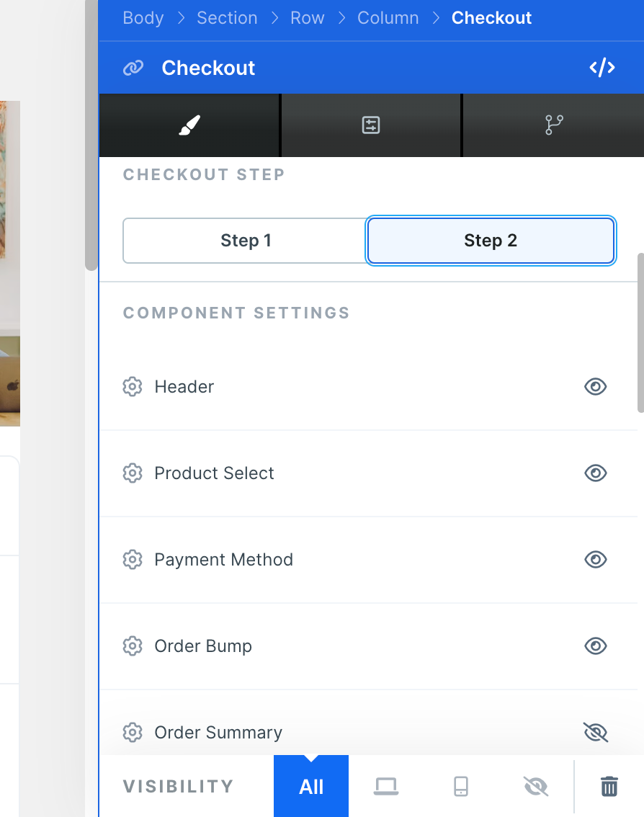Select Step 2 checkout step
The height and width of the screenshot is (817, 644).
tap(491, 241)
